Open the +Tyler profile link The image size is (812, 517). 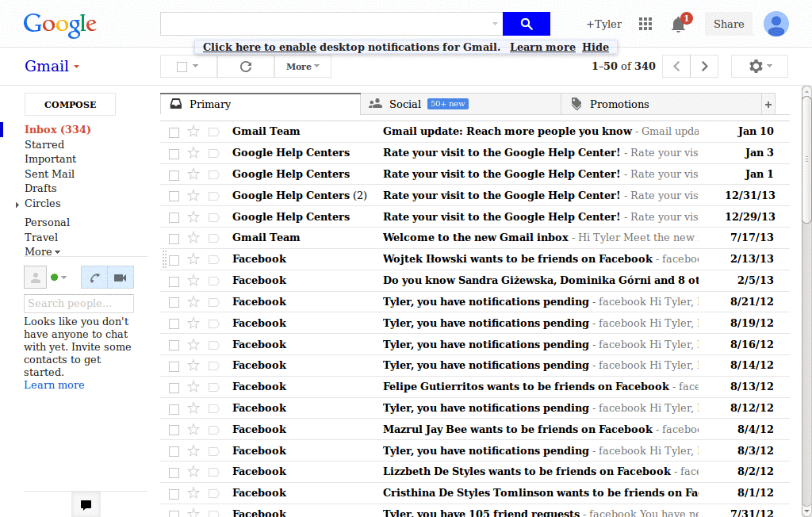[603, 25]
